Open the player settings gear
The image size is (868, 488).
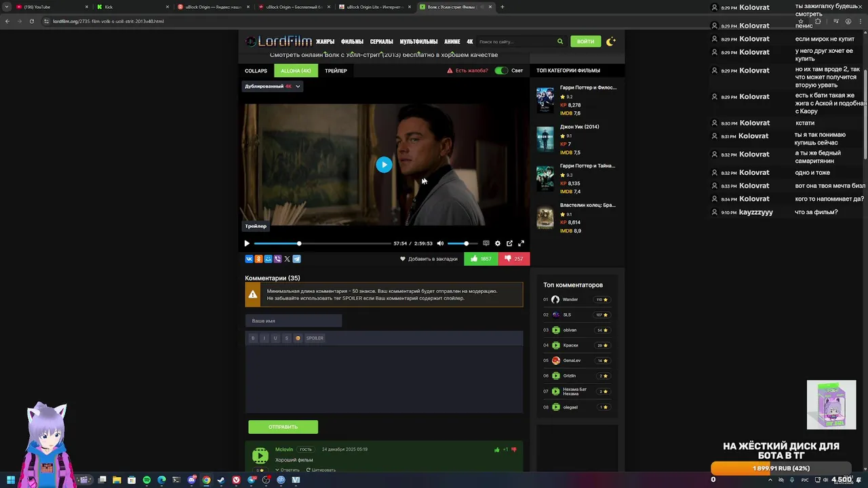[x=498, y=243]
